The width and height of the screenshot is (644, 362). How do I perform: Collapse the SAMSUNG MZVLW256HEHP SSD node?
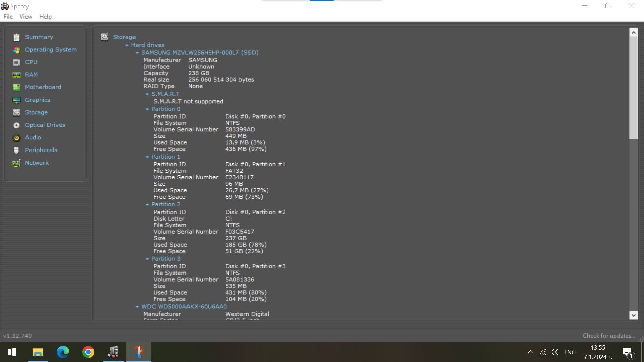(137, 53)
